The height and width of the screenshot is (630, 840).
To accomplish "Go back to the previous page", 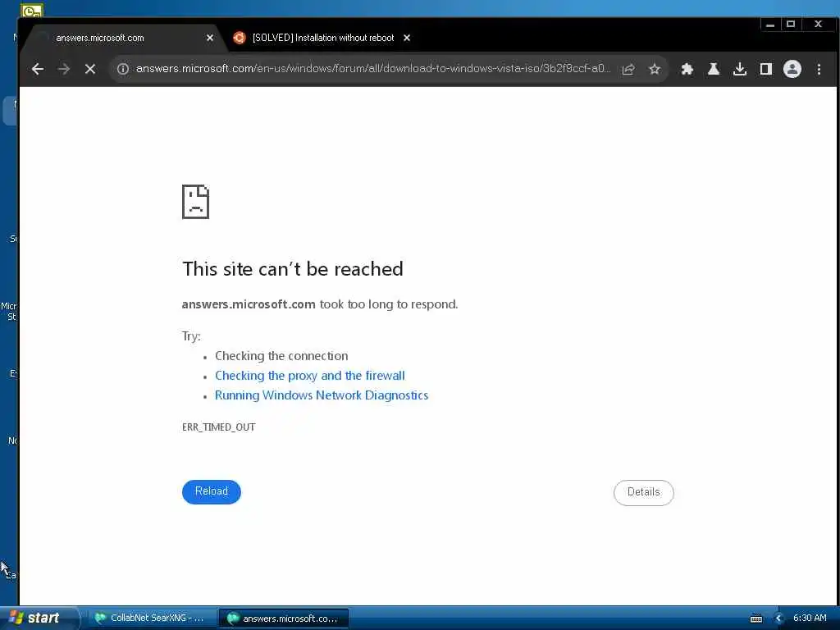I will [x=38, y=69].
